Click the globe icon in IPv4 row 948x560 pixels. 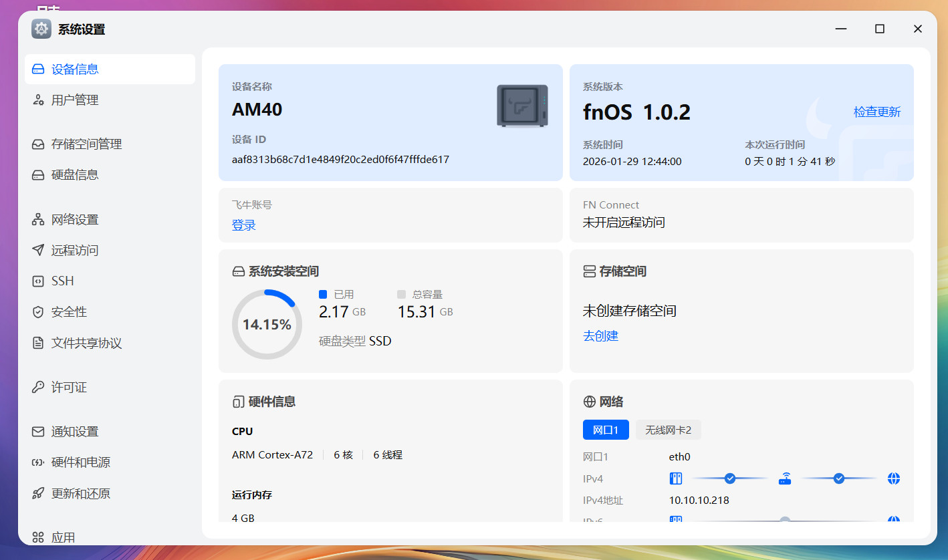pos(894,478)
